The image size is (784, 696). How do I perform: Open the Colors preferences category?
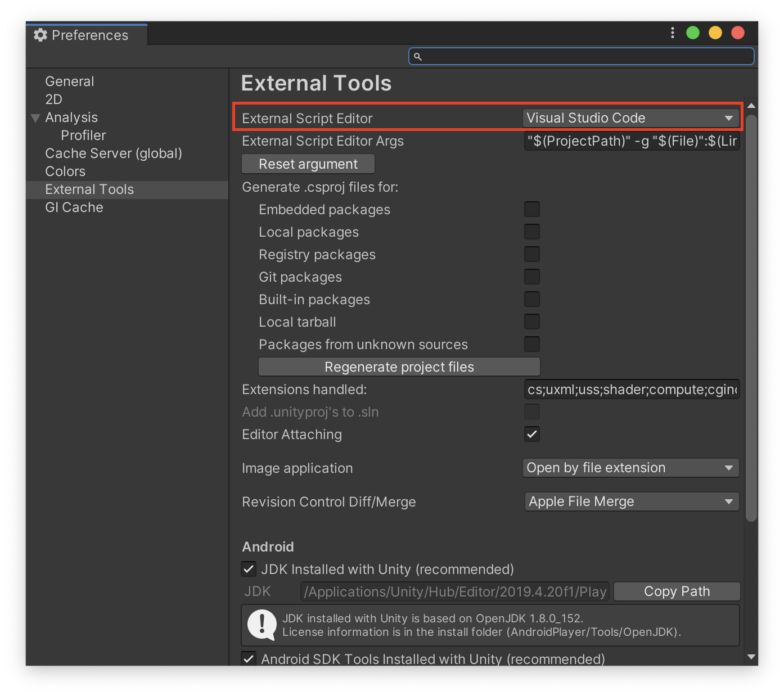65,171
